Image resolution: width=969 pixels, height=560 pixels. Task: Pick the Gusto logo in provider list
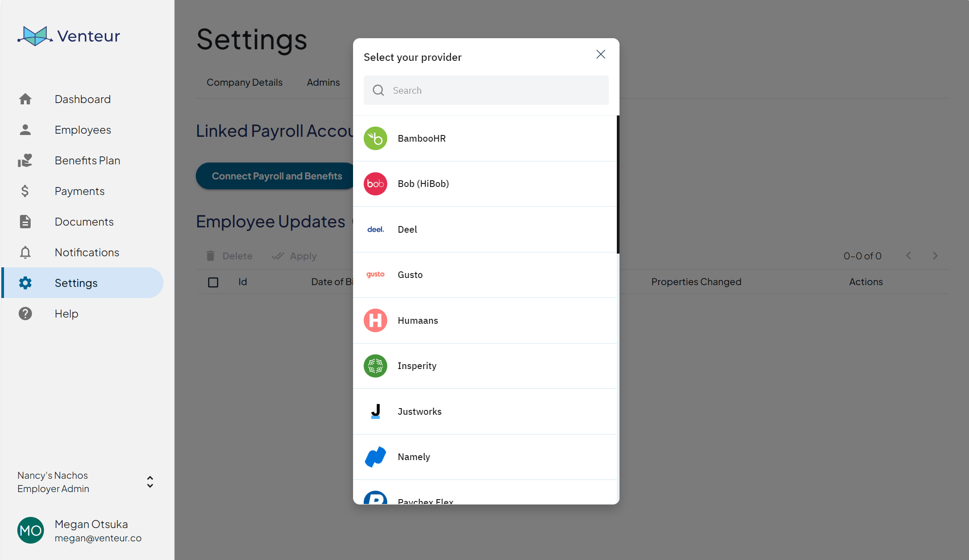[x=375, y=274]
